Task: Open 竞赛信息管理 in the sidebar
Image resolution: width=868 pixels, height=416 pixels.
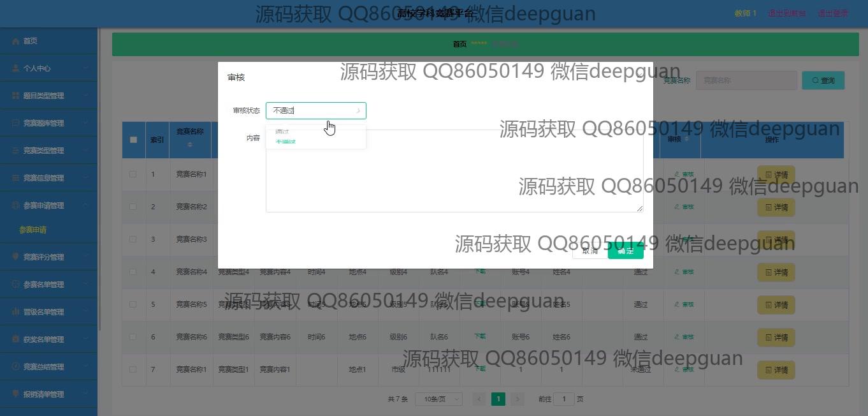Action: (48, 178)
